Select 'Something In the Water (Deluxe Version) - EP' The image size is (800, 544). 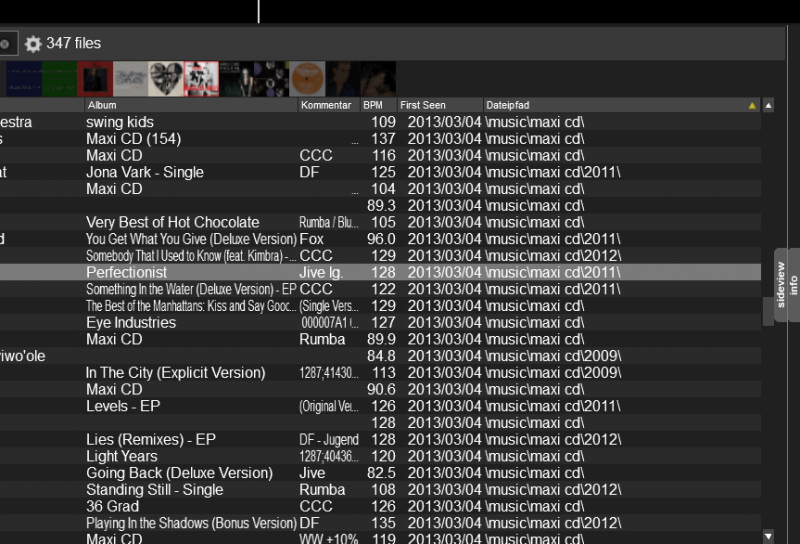tap(380, 289)
